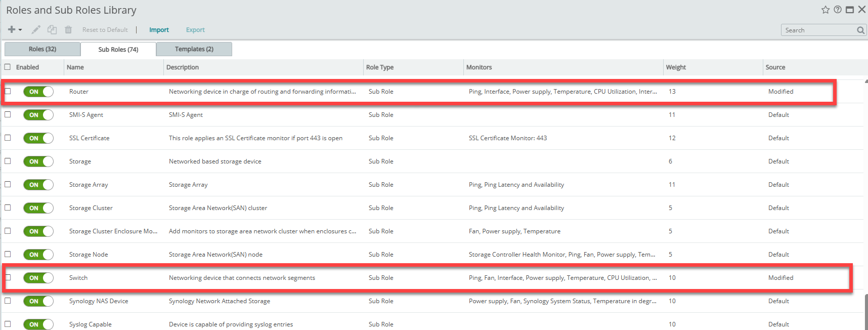The width and height of the screenshot is (868, 330).
Task: Tick the select-all Enabled header checkbox
Action: (x=8, y=67)
